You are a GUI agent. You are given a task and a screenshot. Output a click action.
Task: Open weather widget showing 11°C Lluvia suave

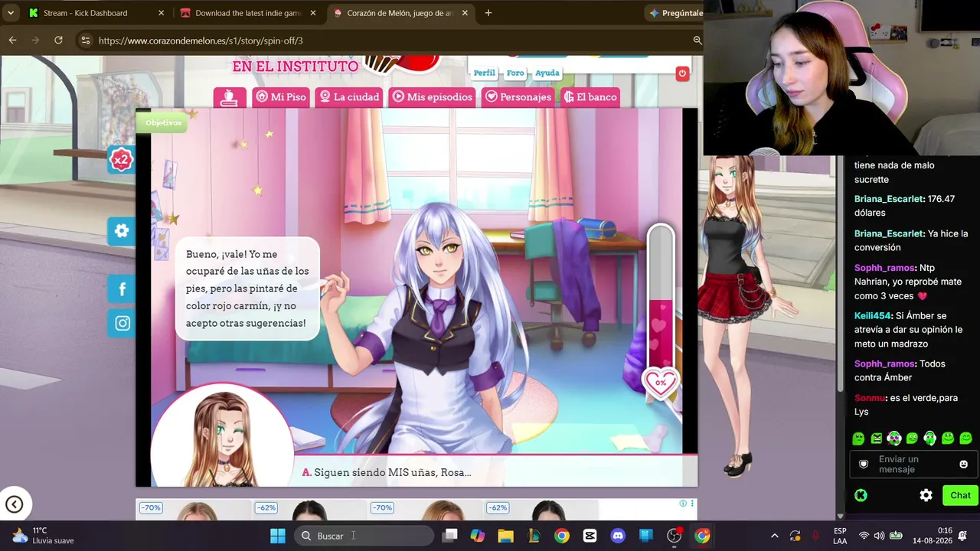click(43, 536)
